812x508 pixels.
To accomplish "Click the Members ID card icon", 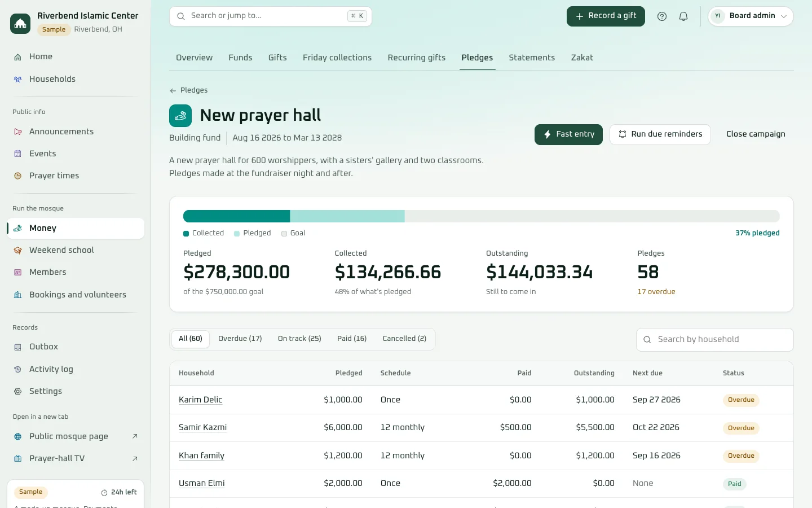I will click(17, 273).
